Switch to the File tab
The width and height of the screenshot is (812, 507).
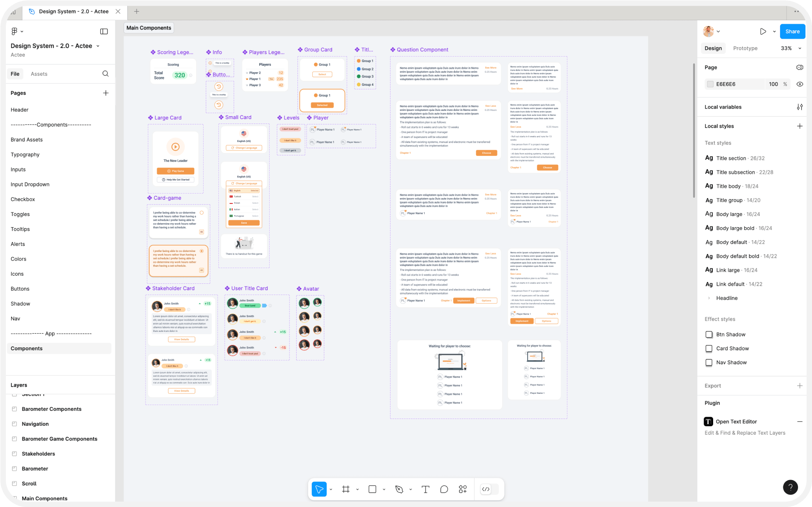click(15, 74)
